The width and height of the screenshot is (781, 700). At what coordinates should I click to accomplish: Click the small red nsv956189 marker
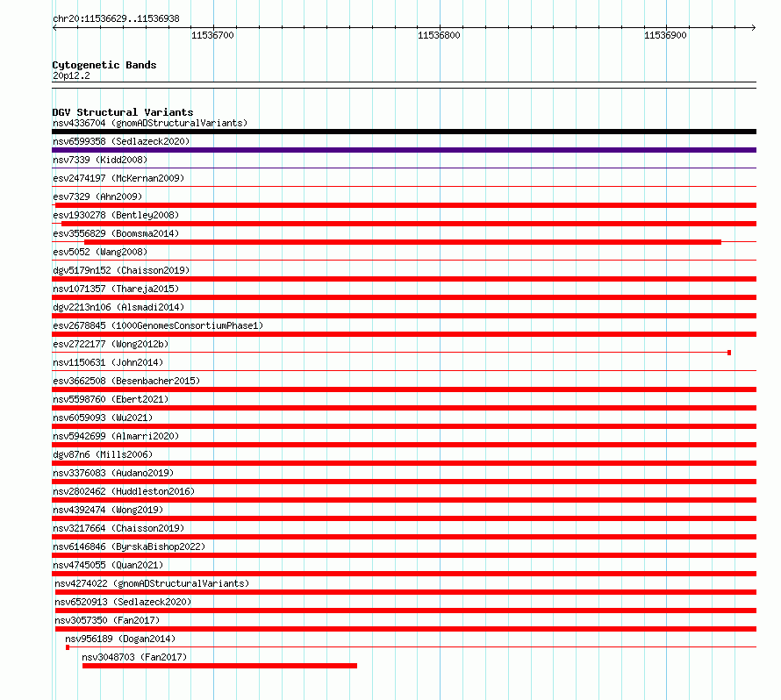(x=68, y=647)
